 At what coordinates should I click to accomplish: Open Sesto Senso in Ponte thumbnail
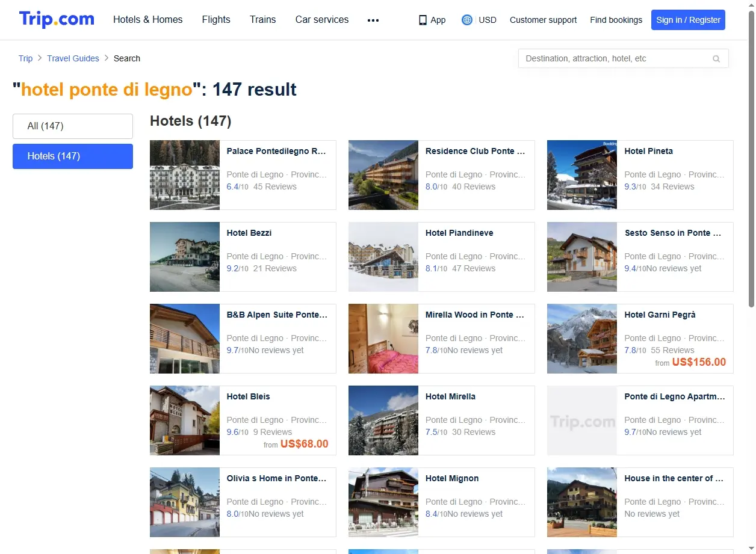point(582,257)
